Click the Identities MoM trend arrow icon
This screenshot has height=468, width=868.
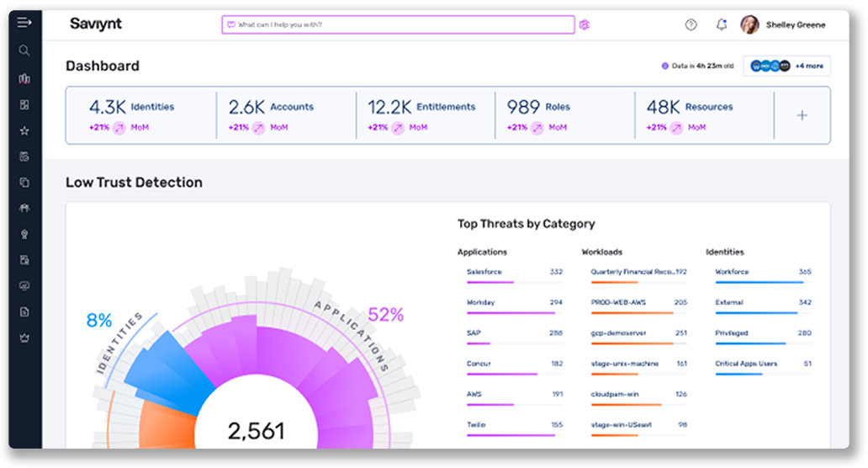point(119,128)
